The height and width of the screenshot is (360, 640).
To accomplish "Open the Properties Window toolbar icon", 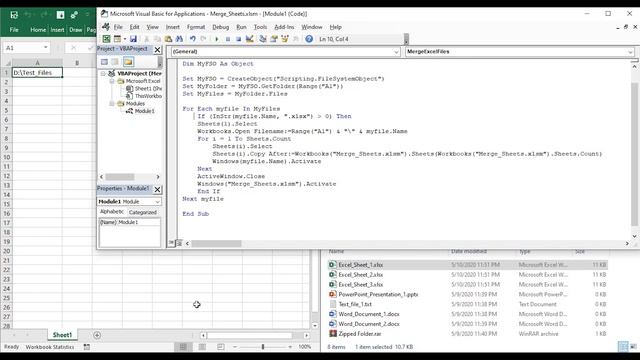I will (274, 39).
